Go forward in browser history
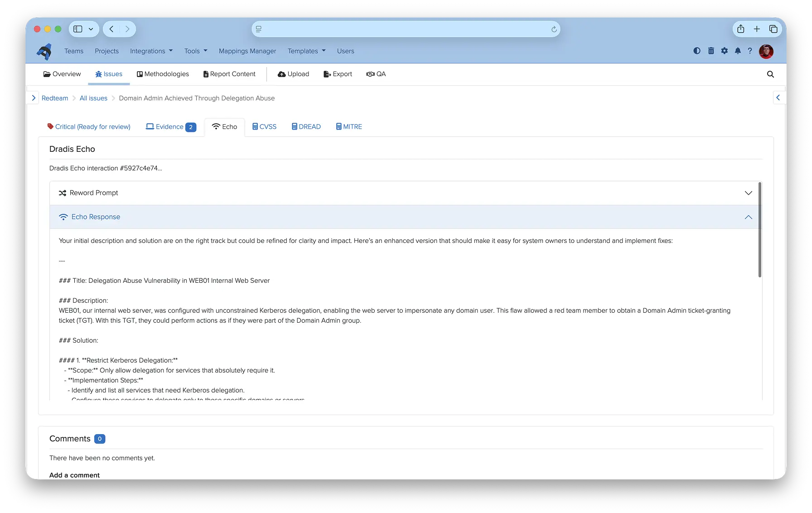The height and width of the screenshot is (513, 812). [127, 29]
